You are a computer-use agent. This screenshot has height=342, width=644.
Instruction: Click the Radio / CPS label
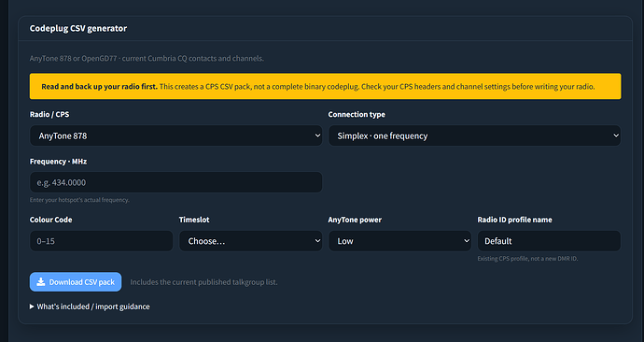click(x=49, y=114)
